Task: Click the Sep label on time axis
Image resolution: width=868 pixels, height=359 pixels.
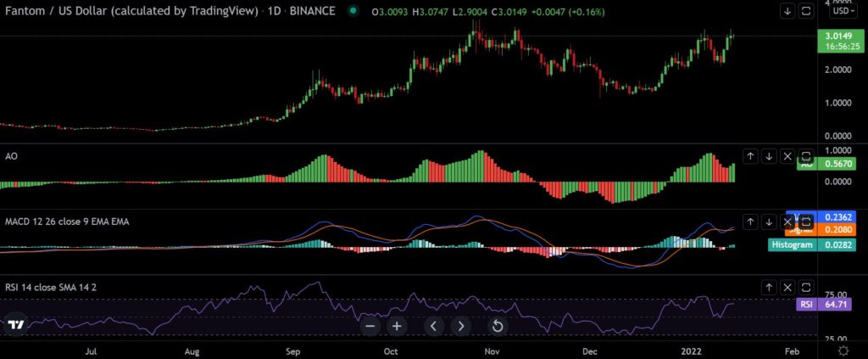Action: click(x=292, y=351)
